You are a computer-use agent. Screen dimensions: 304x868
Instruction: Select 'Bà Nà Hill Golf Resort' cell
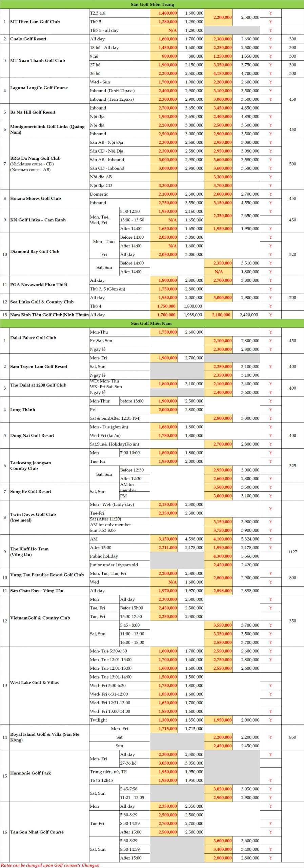pos(49,112)
